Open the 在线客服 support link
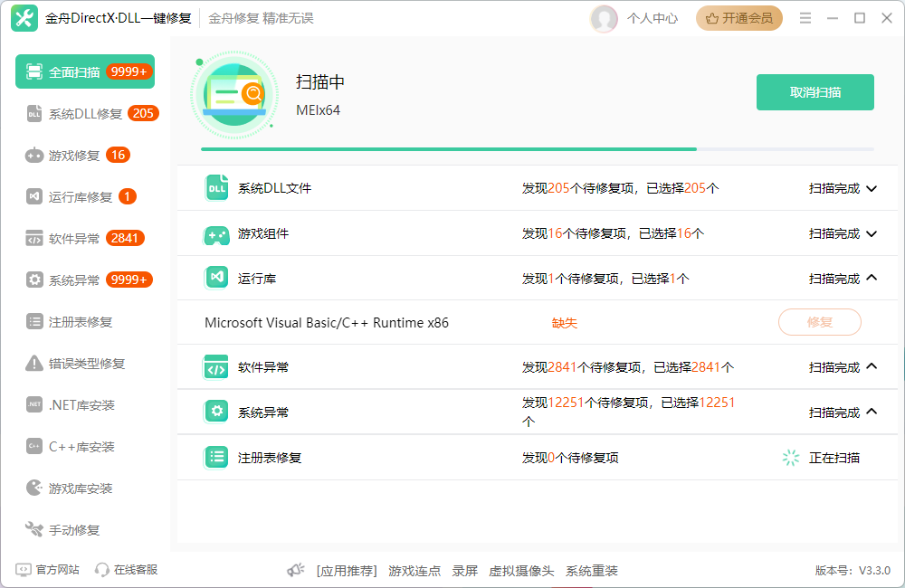Viewport: 905px width, 588px height. 127,570
